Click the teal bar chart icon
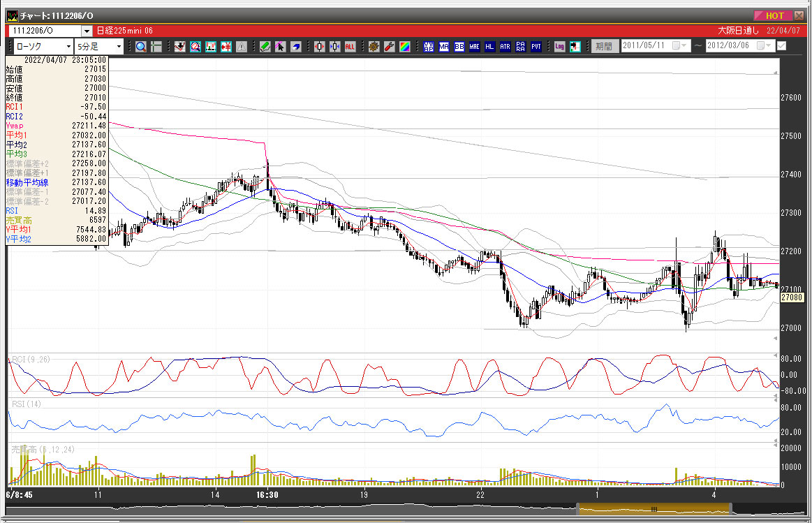This screenshot has width=812, height=523. [211, 47]
